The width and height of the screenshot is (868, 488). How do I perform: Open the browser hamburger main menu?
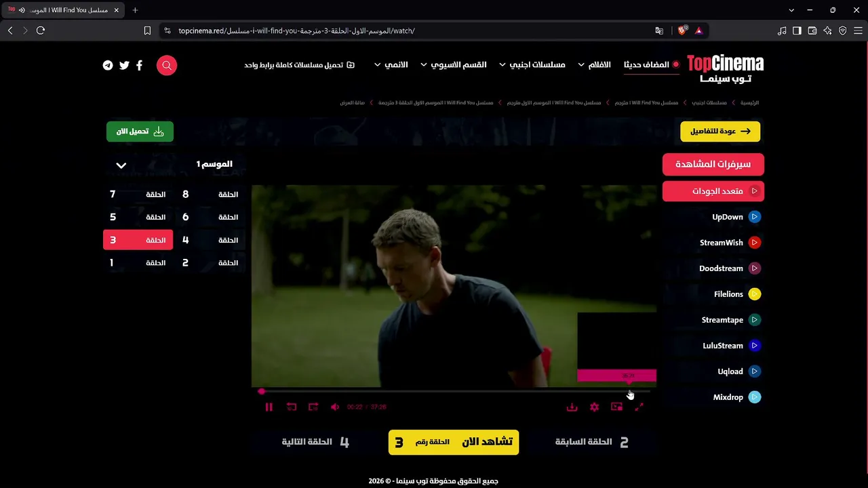pyautogui.click(x=858, y=30)
